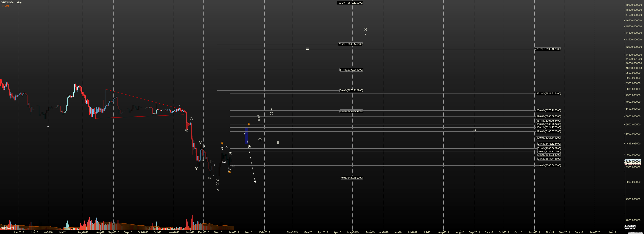Select the 100.0%(19870.620000) Fibonacci label
Screen dimensions: 644x234
click(x=350, y=3)
